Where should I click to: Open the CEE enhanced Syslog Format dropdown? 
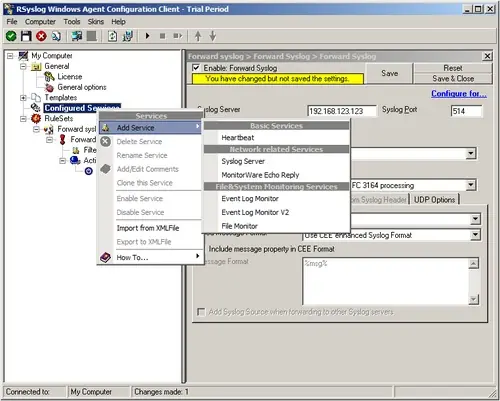pyautogui.click(x=475, y=235)
